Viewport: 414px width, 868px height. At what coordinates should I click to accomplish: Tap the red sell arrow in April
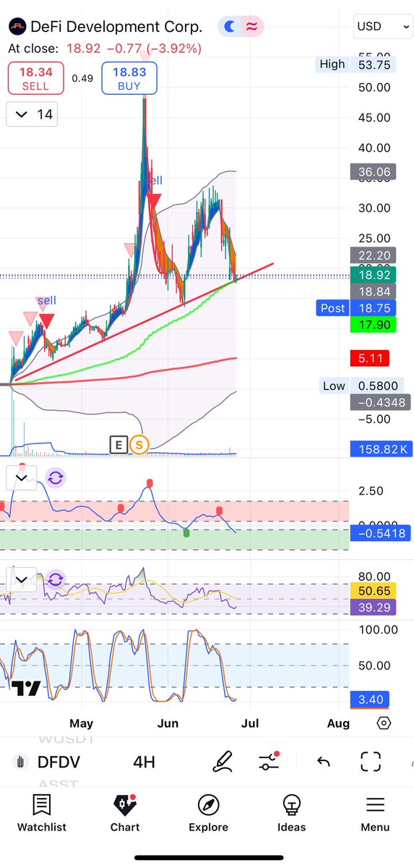pos(46,320)
